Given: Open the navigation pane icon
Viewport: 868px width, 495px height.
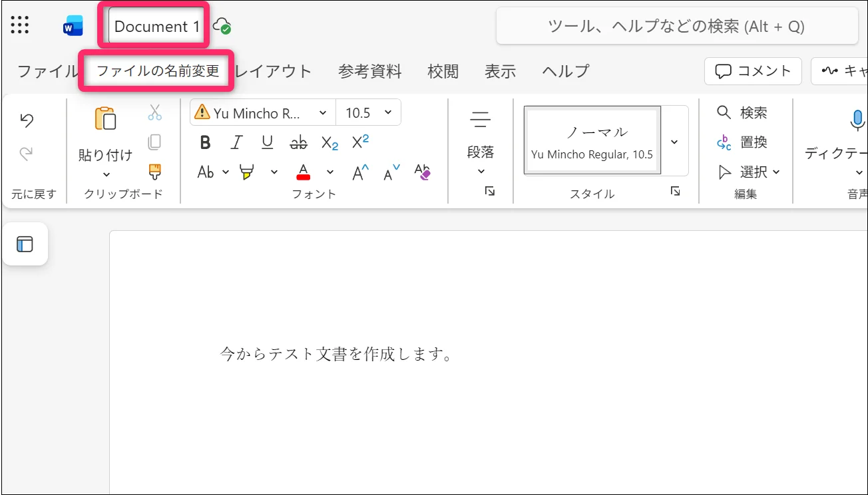Looking at the screenshot, I should [x=25, y=244].
